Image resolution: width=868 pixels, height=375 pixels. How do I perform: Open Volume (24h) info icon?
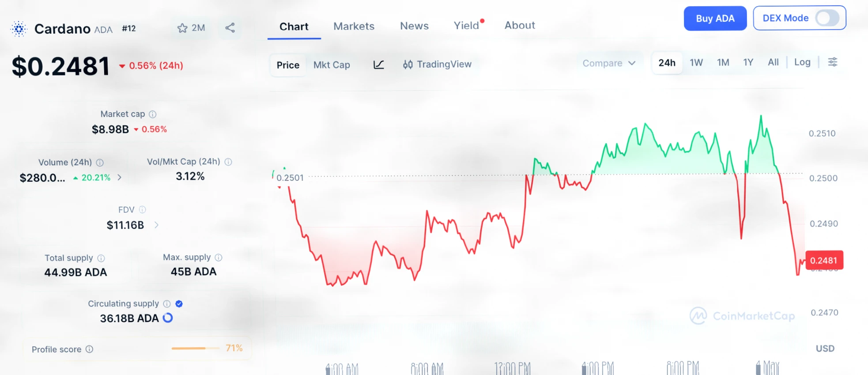pyautogui.click(x=100, y=163)
